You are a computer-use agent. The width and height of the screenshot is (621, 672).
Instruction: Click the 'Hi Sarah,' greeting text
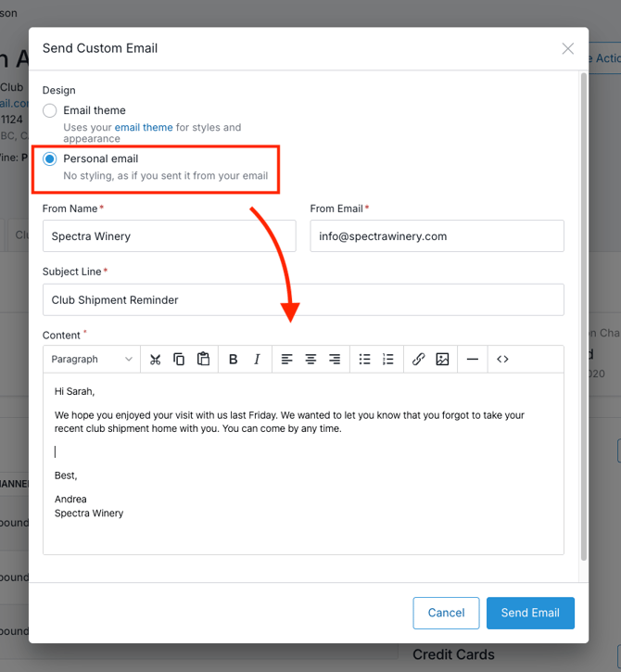point(74,391)
